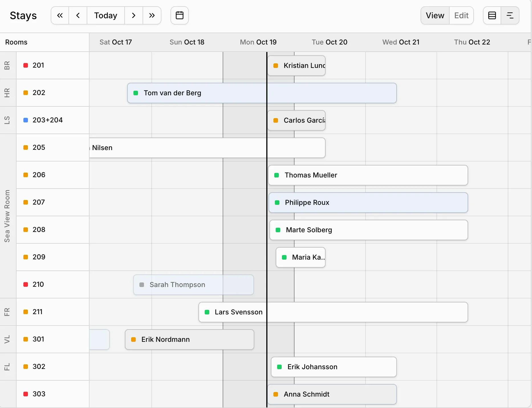Click the Thu Oct 22 column header
532x408 pixels.
click(472, 42)
